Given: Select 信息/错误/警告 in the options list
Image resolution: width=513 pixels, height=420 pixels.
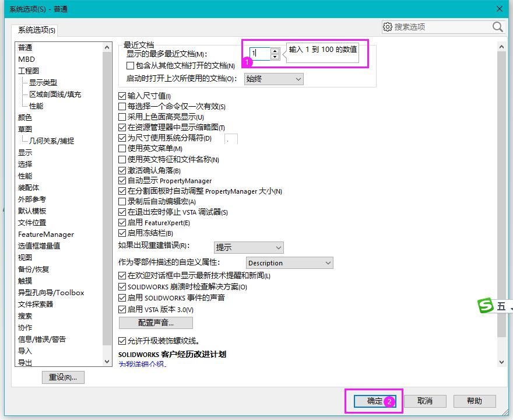Looking at the screenshot, I should [x=42, y=339].
